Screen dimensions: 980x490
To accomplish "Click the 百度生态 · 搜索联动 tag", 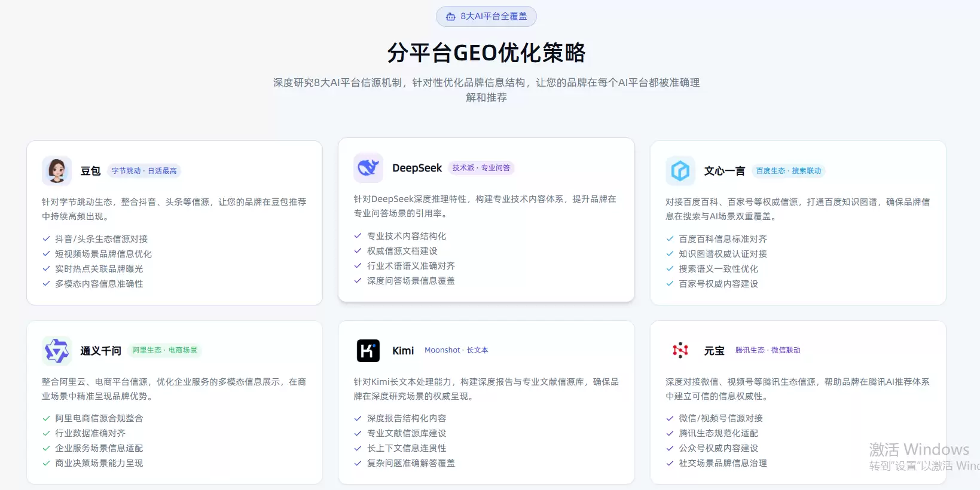I will point(789,171).
